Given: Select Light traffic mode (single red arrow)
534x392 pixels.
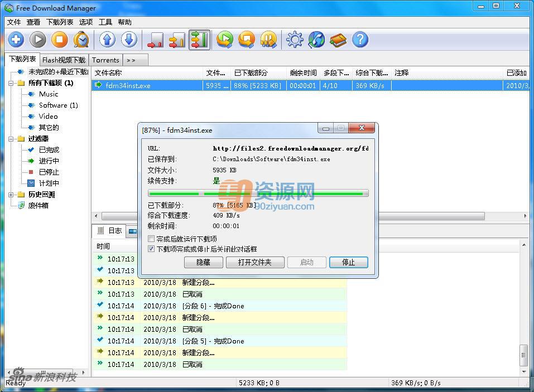Looking at the screenshot, I should point(155,40).
